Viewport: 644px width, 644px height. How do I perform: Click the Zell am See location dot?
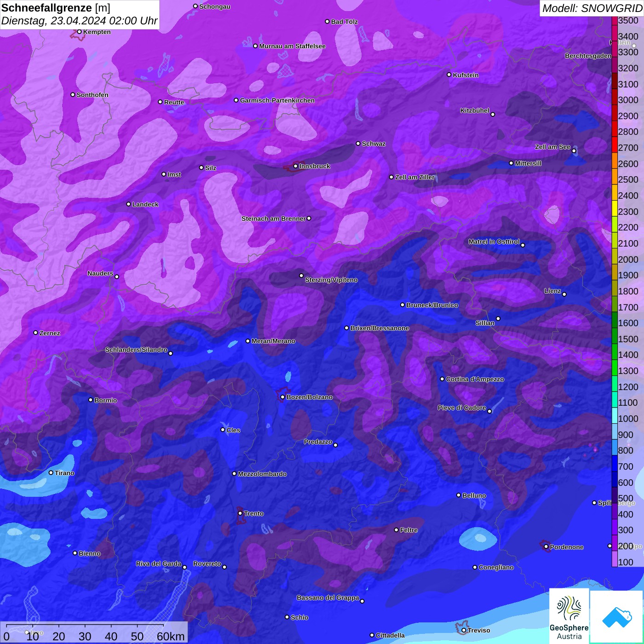pos(574,151)
